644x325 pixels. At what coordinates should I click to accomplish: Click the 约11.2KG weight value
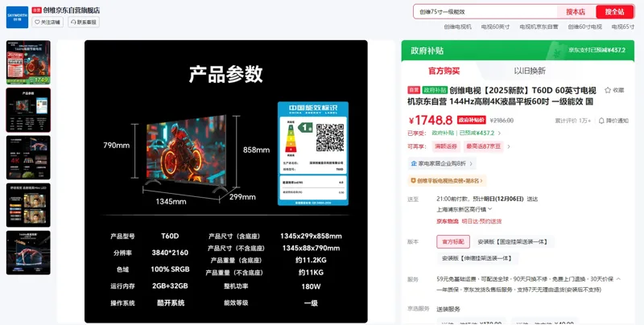click(311, 260)
